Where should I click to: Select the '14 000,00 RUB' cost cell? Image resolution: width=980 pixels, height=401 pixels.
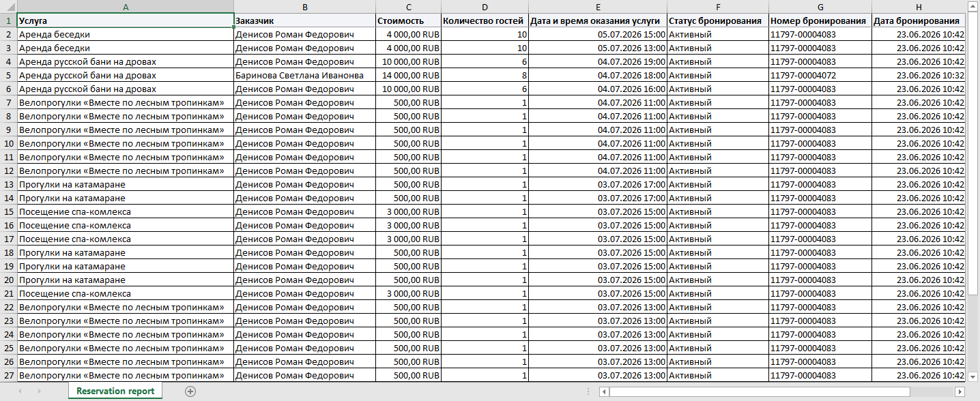[x=408, y=75]
